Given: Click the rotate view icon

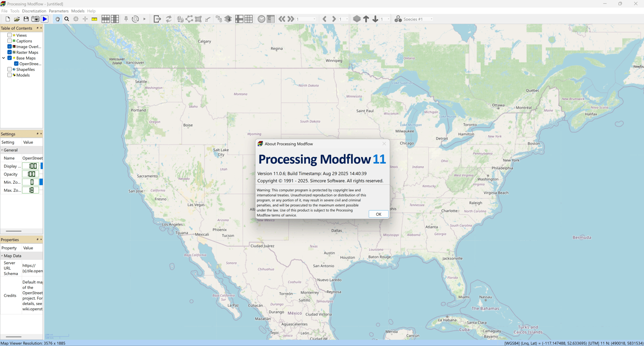Looking at the screenshot, I should pyautogui.click(x=135, y=19).
